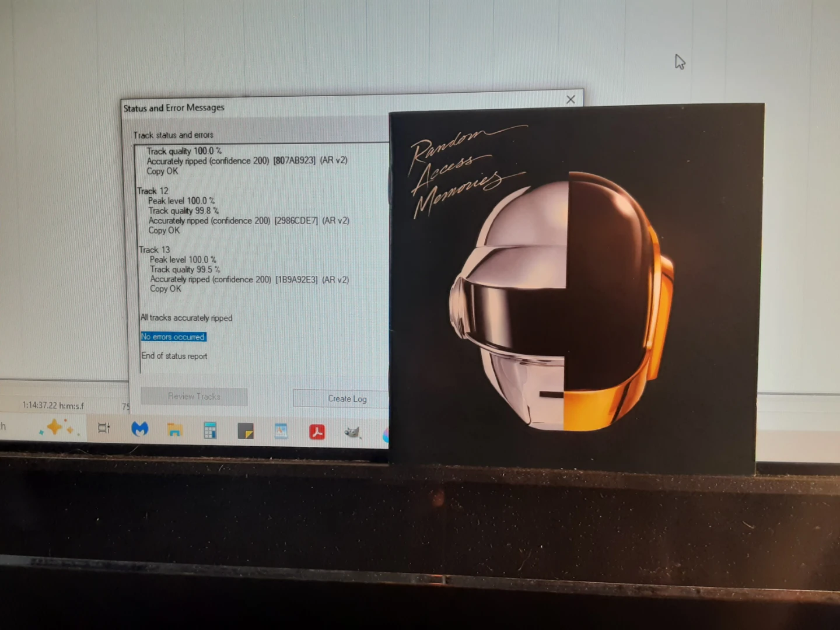Open the Calculator taskbar icon

click(x=210, y=430)
